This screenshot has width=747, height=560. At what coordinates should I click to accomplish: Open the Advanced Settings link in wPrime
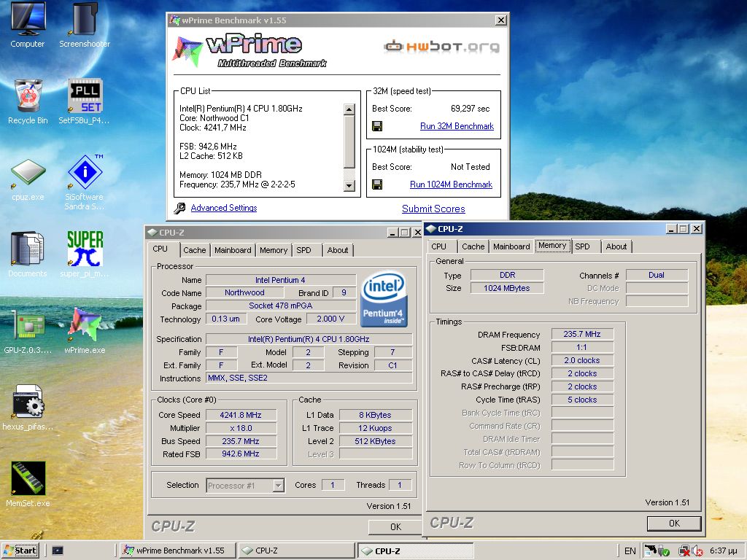pos(224,208)
